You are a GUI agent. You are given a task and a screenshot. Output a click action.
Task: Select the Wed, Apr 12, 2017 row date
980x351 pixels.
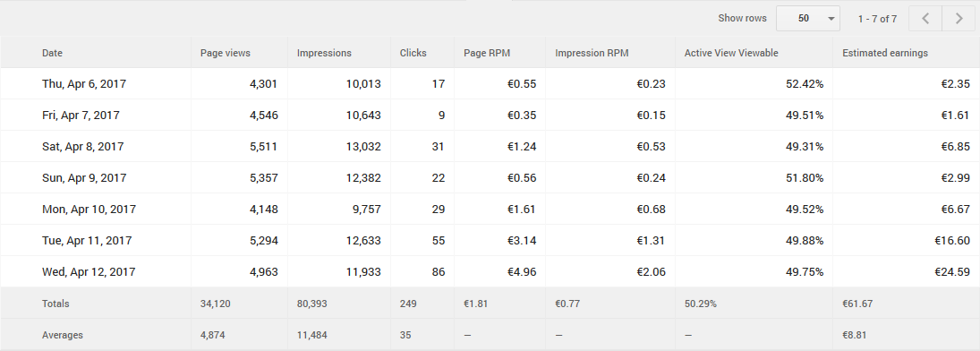[89, 271]
